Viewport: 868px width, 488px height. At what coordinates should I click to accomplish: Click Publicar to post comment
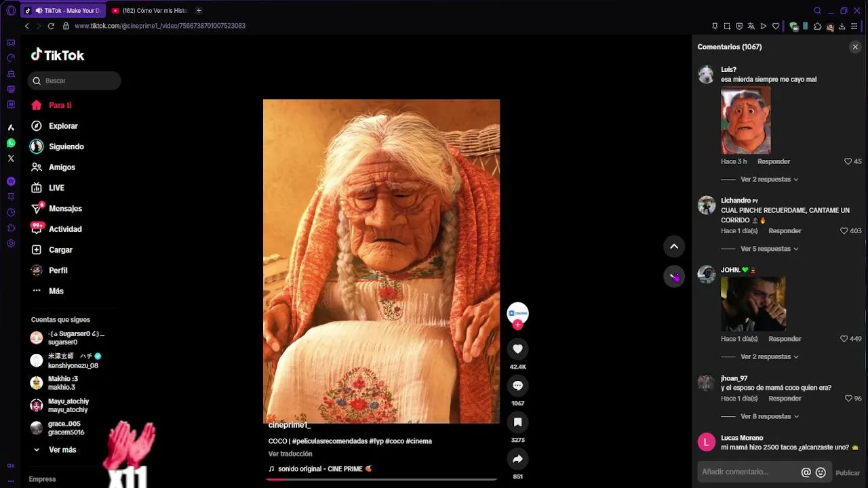[848, 473]
